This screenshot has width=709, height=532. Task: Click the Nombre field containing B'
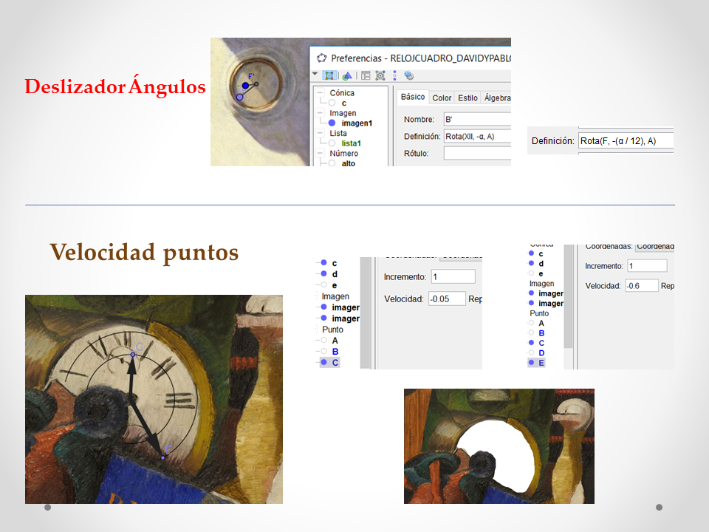click(477, 119)
